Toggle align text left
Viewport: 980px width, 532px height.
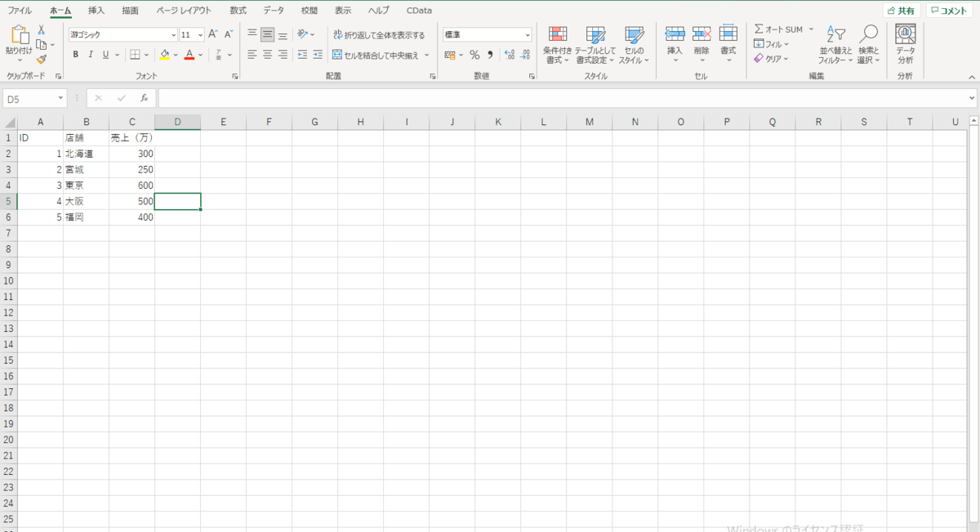click(x=252, y=55)
